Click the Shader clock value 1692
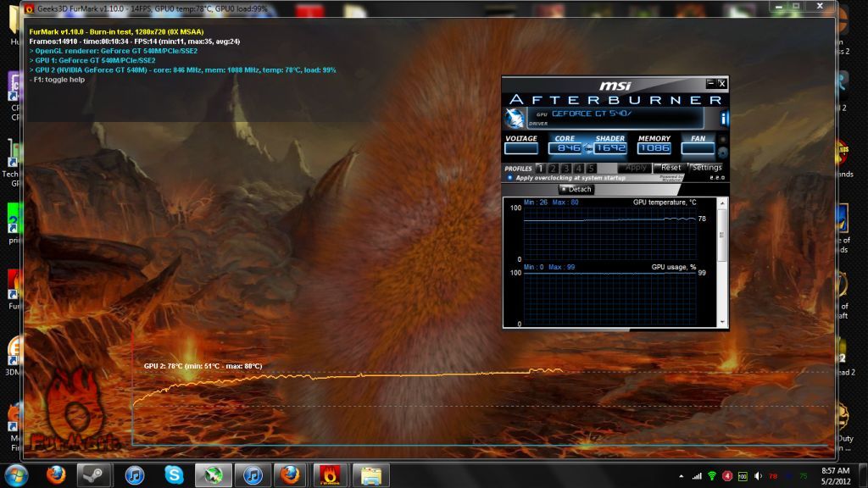 [x=609, y=148]
